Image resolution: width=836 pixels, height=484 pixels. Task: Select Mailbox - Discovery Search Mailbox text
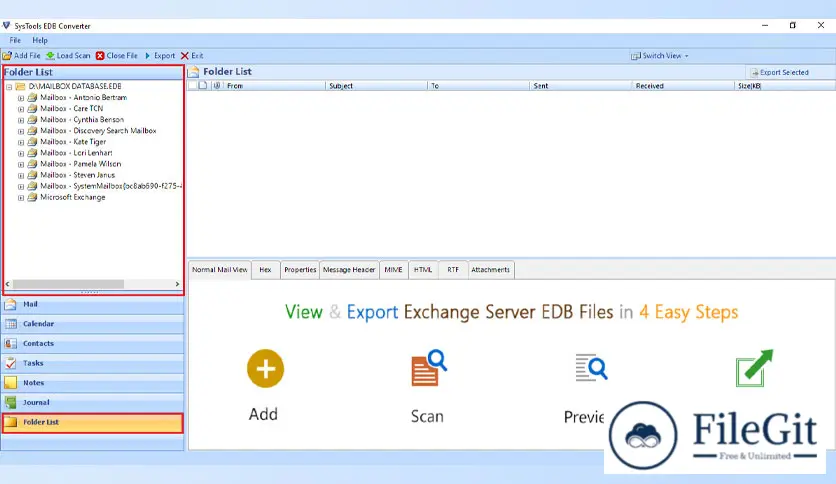98,131
